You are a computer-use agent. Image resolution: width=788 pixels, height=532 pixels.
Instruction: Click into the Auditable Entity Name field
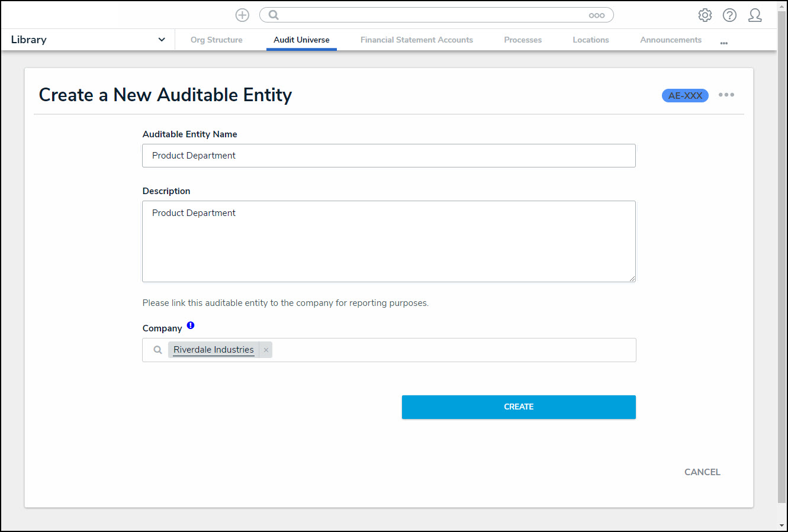(388, 156)
